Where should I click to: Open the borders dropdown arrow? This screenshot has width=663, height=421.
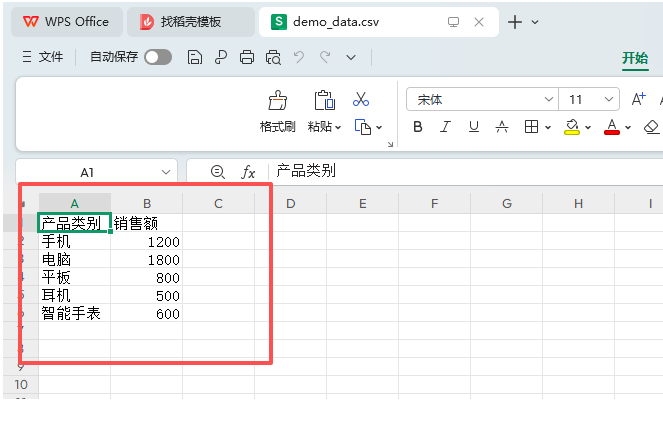(548, 127)
